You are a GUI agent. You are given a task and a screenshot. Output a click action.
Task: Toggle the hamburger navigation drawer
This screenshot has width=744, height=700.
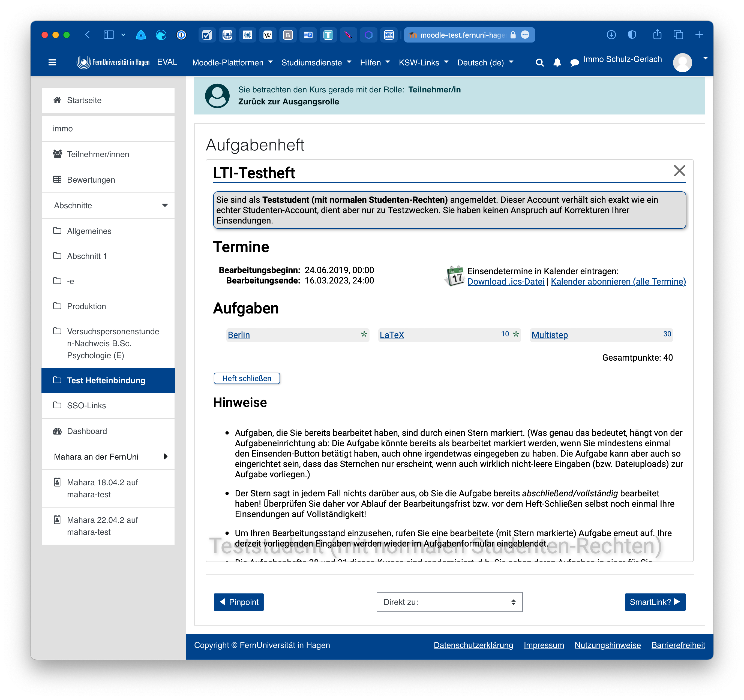pos(52,62)
